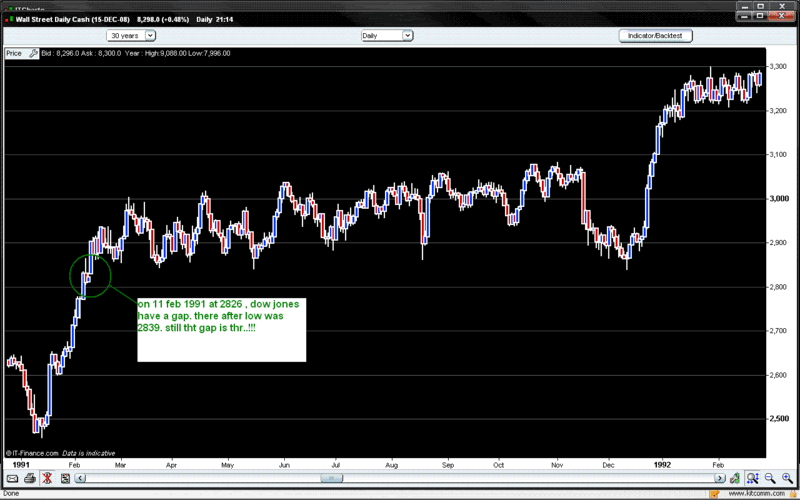Click the envelope email icon

11,479
